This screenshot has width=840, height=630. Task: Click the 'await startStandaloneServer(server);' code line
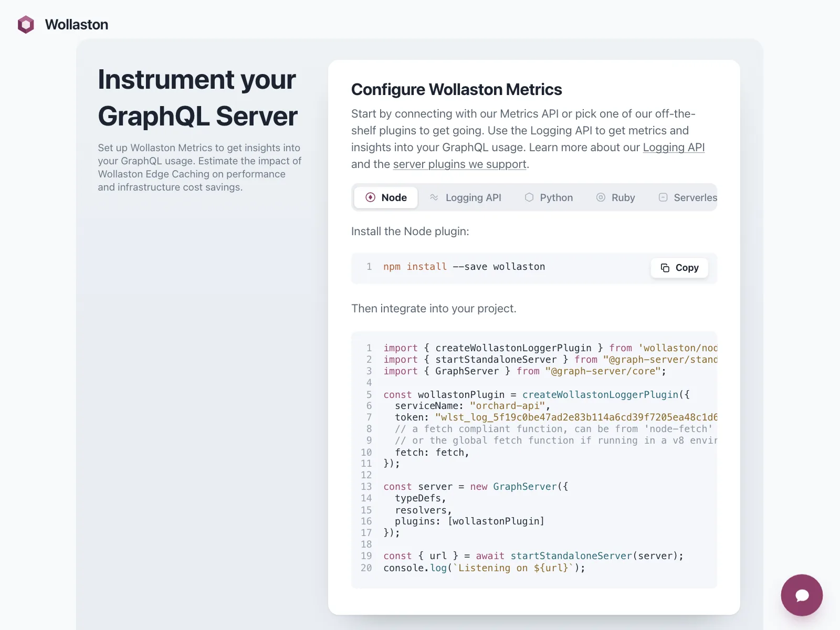[533, 556]
